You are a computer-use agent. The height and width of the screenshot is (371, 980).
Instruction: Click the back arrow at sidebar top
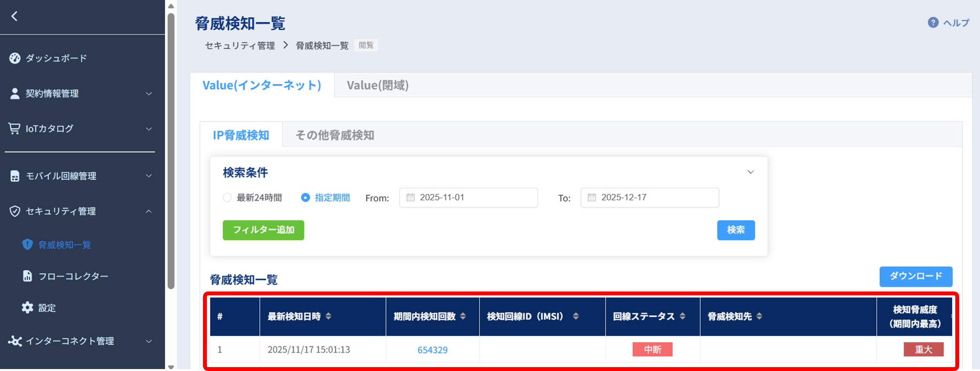14,16
